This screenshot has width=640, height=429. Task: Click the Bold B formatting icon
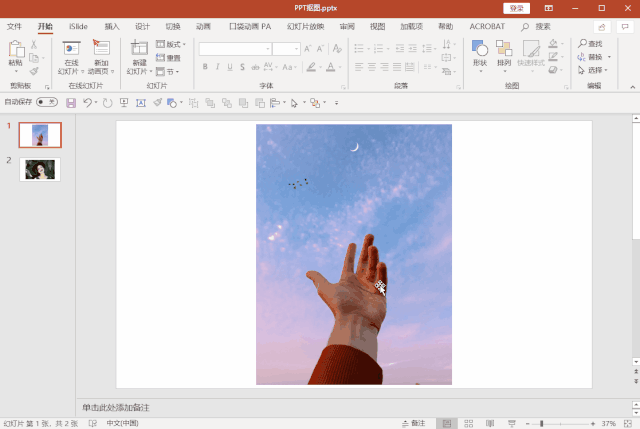[x=205, y=67]
